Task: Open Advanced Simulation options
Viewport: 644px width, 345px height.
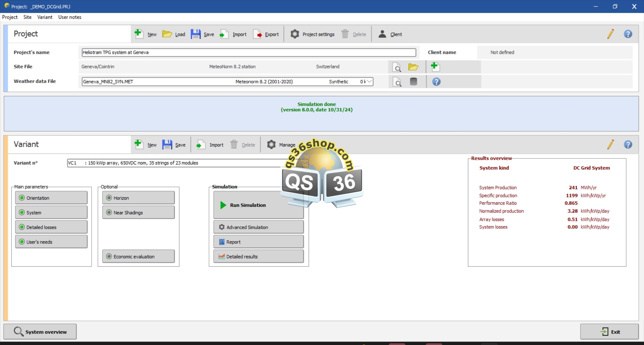Action: pyautogui.click(x=259, y=227)
